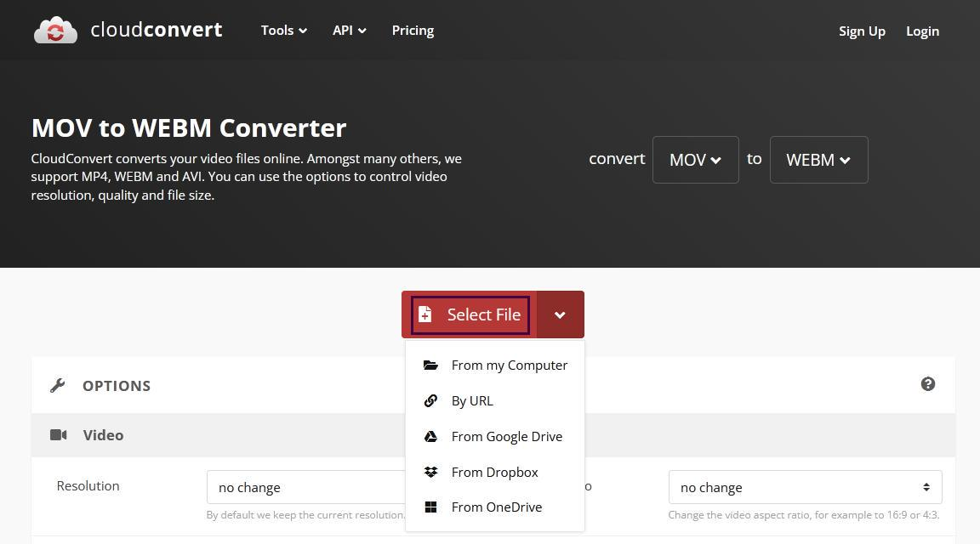Click the folder icon next to From my Computer

pyautogui.click(x=430, y=365)
